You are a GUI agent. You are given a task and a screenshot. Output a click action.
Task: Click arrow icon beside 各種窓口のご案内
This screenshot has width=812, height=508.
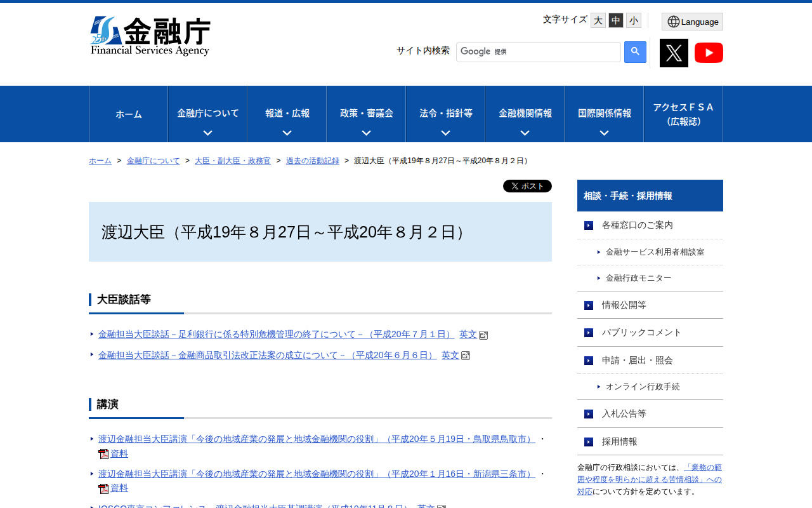[x=589, y=225]
